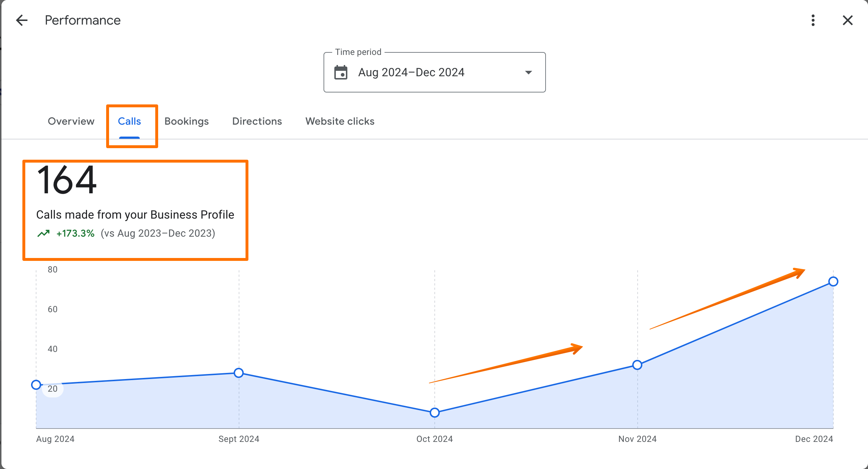Screen dimensions: 868x469
Task: Click the 164 total calls number
Action: tap(67, 180)
